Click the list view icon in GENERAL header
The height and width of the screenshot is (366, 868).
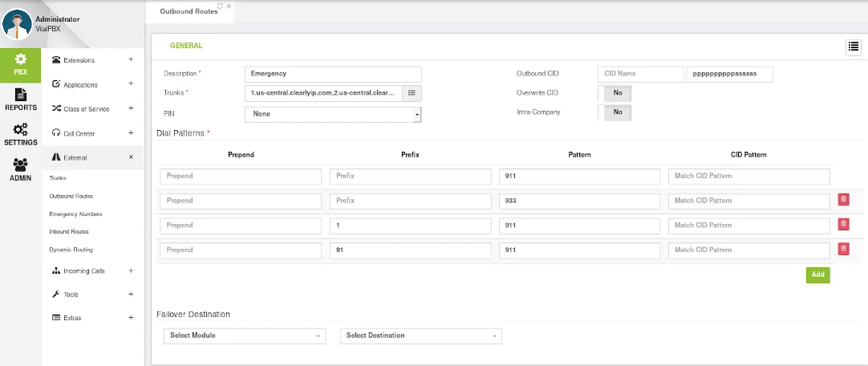[x=853, y=48]
